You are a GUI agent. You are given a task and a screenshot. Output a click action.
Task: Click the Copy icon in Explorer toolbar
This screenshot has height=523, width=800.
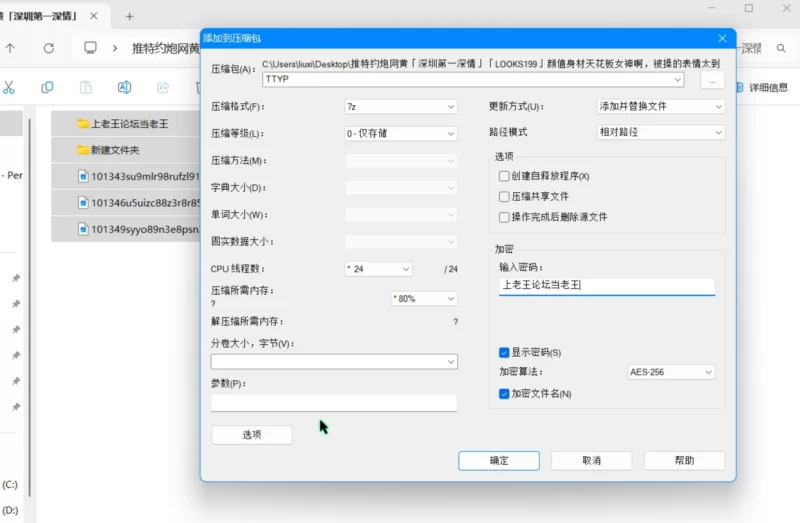(x=47, y=88)
